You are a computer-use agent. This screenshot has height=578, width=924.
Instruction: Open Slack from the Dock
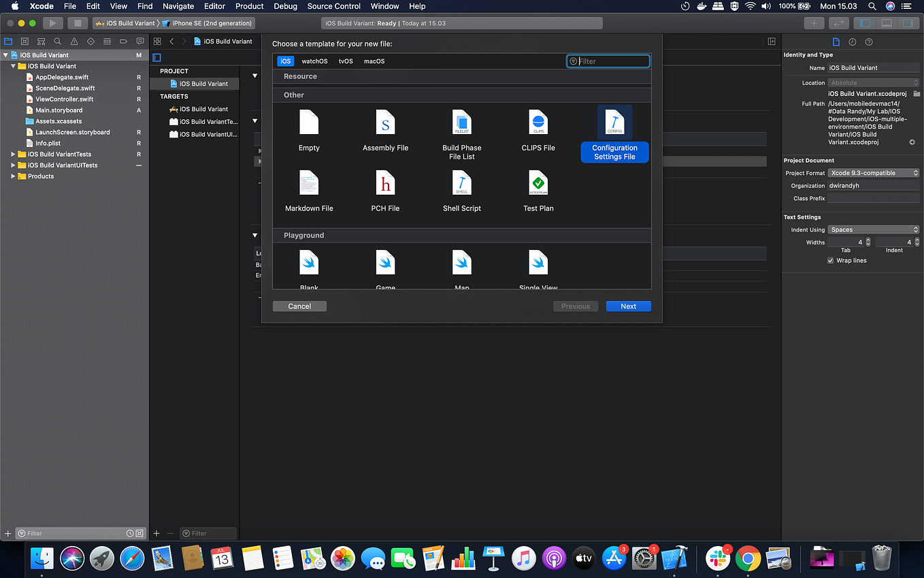coord(717,559)
